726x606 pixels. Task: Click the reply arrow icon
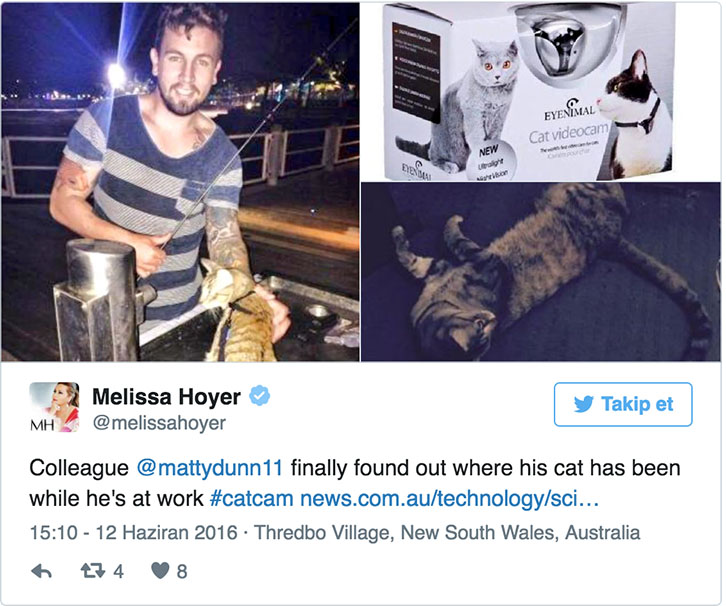(41, 571)
